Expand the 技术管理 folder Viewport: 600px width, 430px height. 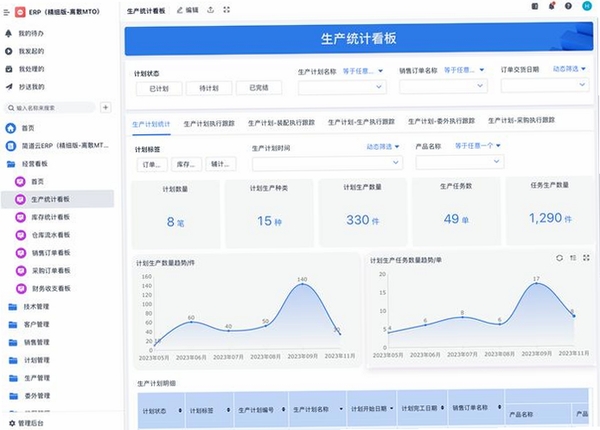click(x=29, y=306)
